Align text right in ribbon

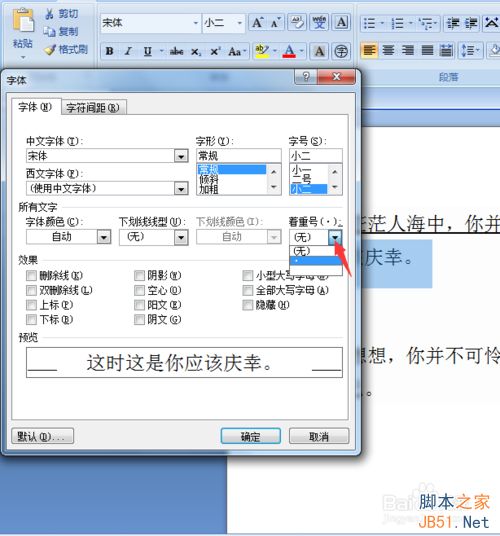[407, 51]
